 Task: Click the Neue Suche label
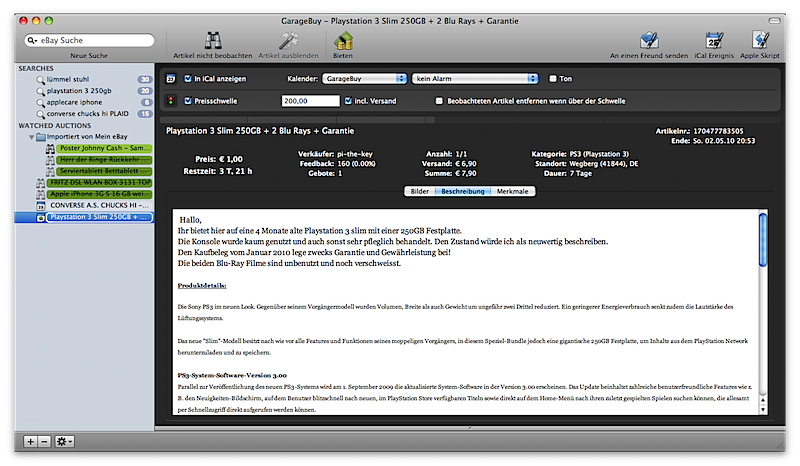click(89, 56)
